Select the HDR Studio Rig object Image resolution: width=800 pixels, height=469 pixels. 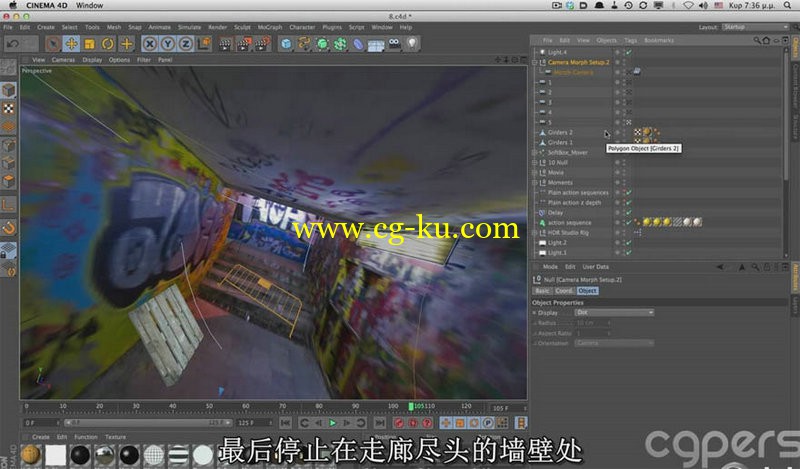point(568,233)
